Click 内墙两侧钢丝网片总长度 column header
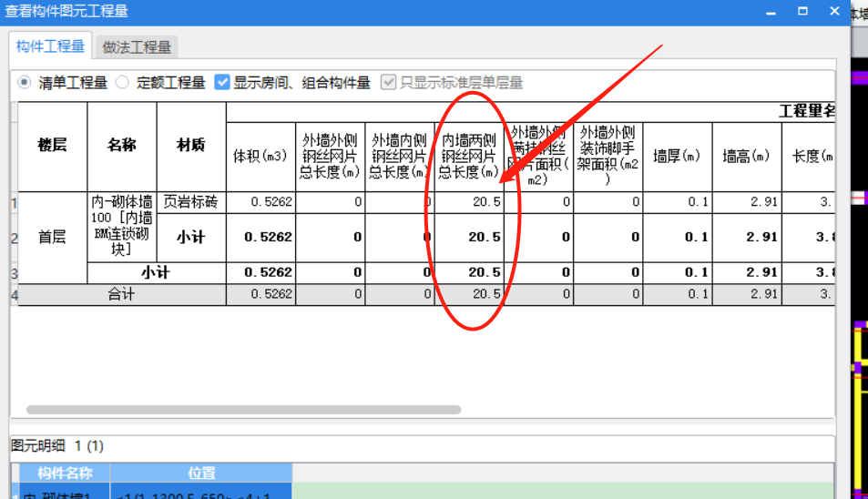Image resolution: width=868 pixels, height=499 pixels. coord(469,157)
